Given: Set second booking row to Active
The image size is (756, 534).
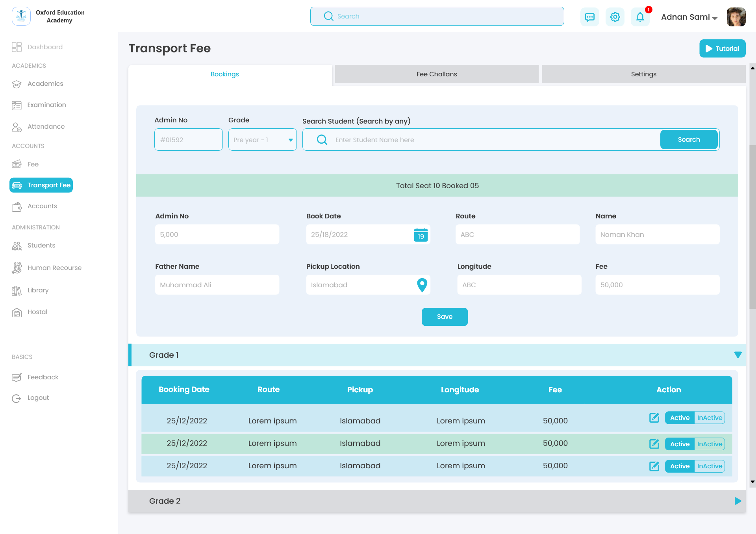Looking at the screenshot, I should pyautogui.click(x=680, y=444).
